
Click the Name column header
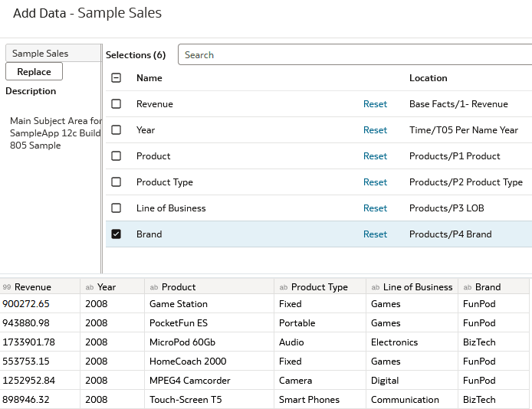pos(149,78)
